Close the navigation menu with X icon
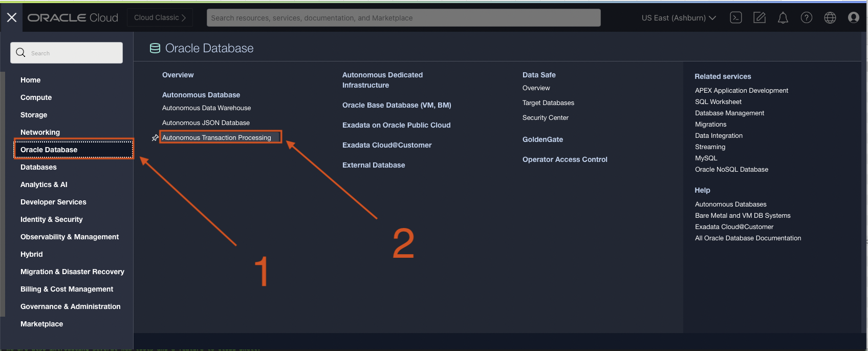 12,18
